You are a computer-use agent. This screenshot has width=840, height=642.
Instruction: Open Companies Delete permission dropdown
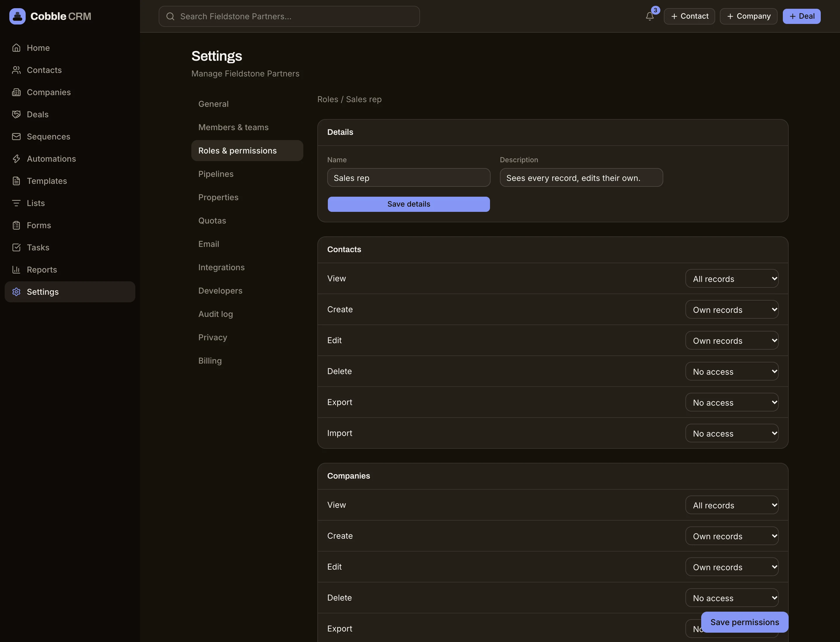tap(731, 598)
